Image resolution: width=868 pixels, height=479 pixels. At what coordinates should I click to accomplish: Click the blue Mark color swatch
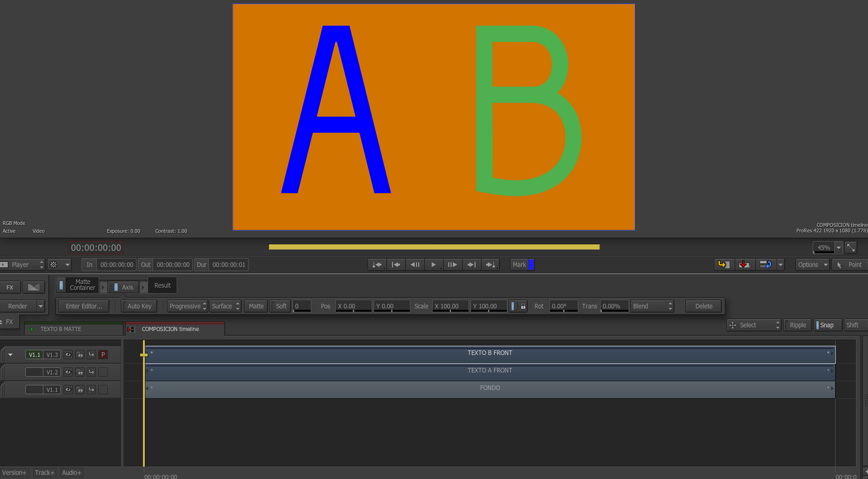(531, 265)
